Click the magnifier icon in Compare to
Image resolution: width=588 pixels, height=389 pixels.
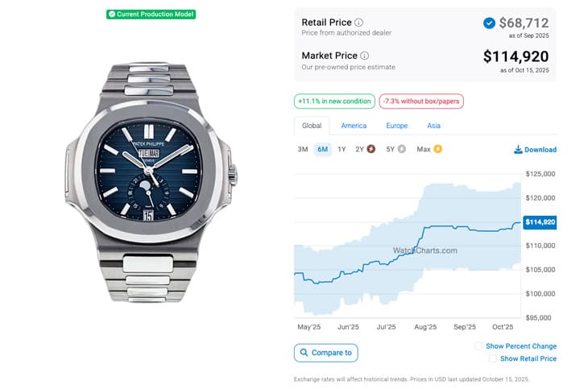(303, 353)
